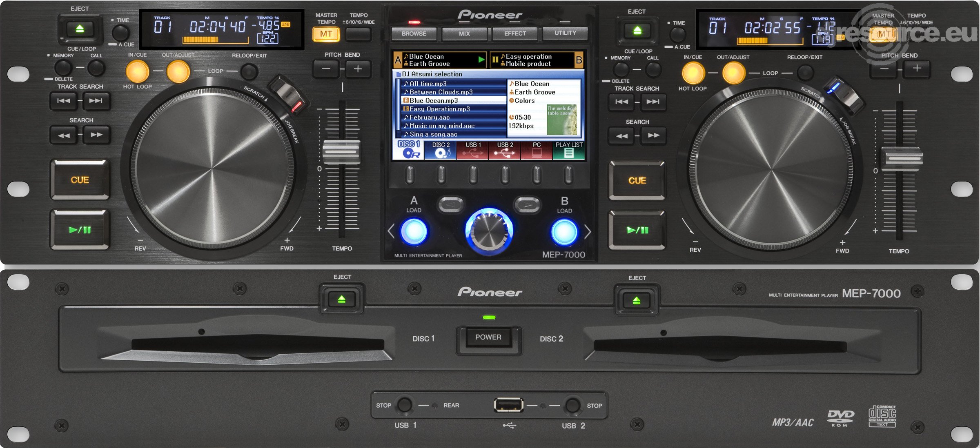Set loop IN/CUE on right deck
Image resolution: width=980 pixels, height=448 pixels.
pyautogui.click(x=693, y=73)
